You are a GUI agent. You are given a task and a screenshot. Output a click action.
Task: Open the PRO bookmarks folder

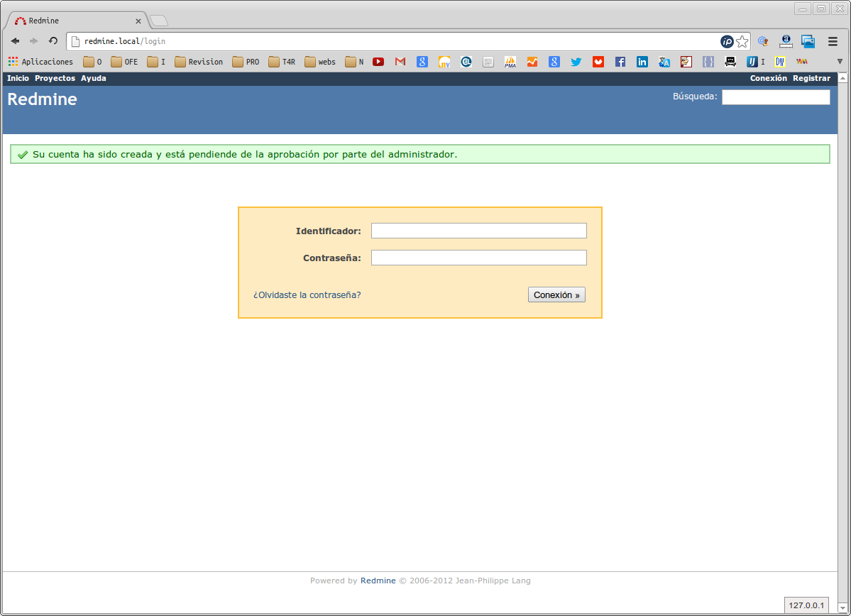click(x=246, y=62)
